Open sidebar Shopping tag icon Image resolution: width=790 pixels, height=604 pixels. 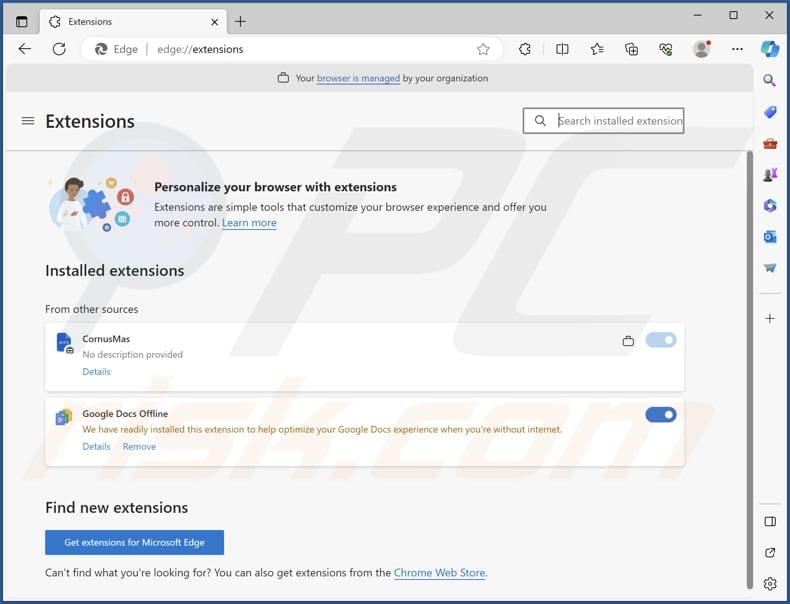point(770,112)
